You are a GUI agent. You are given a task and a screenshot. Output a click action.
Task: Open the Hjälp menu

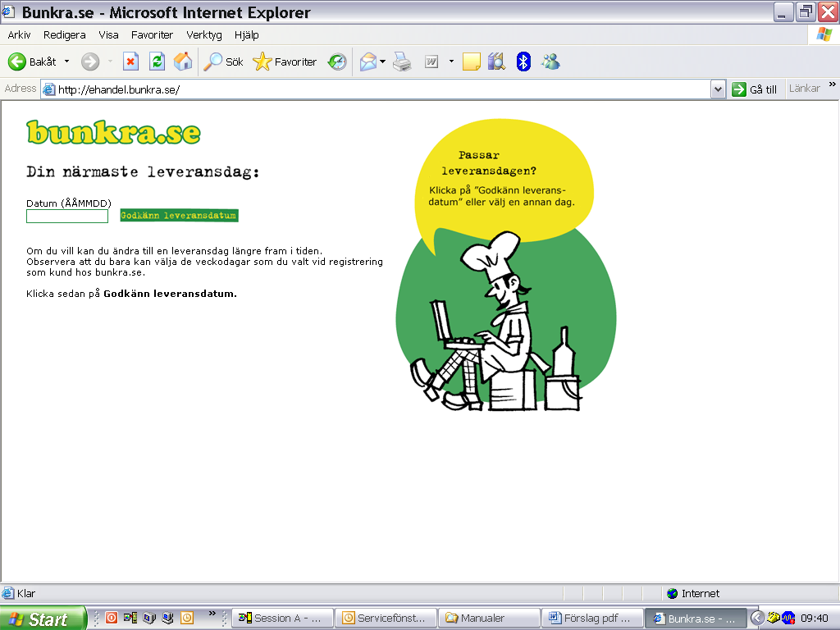246,34
